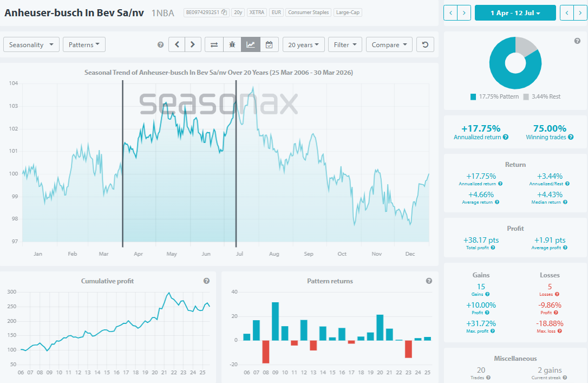
Task: Reset the chart with the undo icon
Action: point(425,44)
